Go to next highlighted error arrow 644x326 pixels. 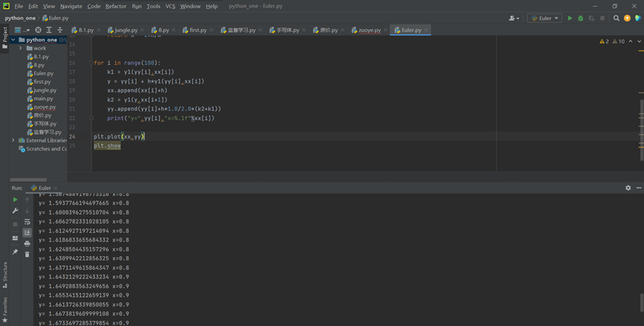pyautogui.click(x=639, y=42)
